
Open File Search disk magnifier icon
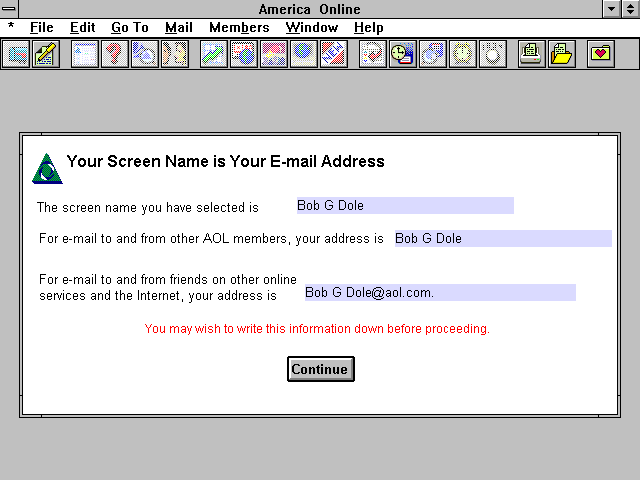point(433,54)
